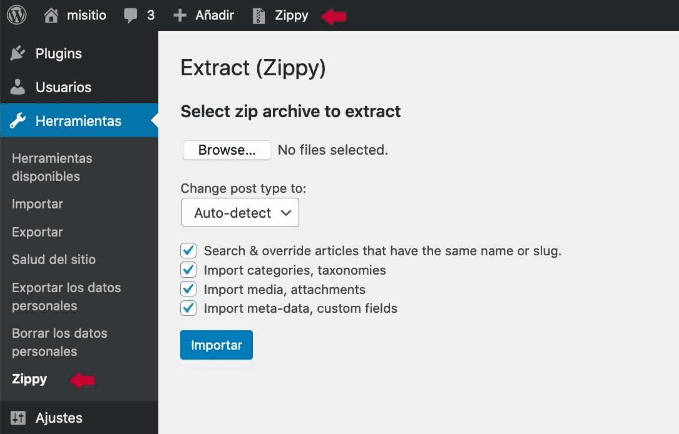Screen dimensions: 679x434
Task: Click the 'Change post type to:' label
Action: 243,188
